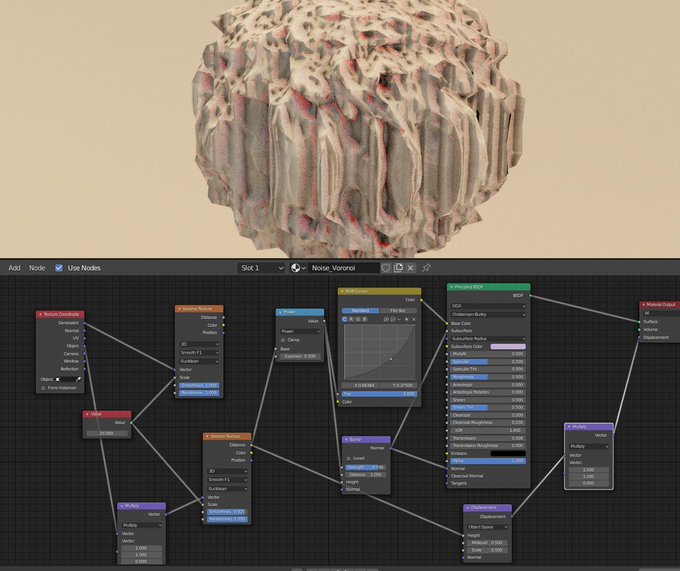Viewport: 680px width, 571px height.
Task: Collapse the RGB Curves node
Action: coord(342,291)
